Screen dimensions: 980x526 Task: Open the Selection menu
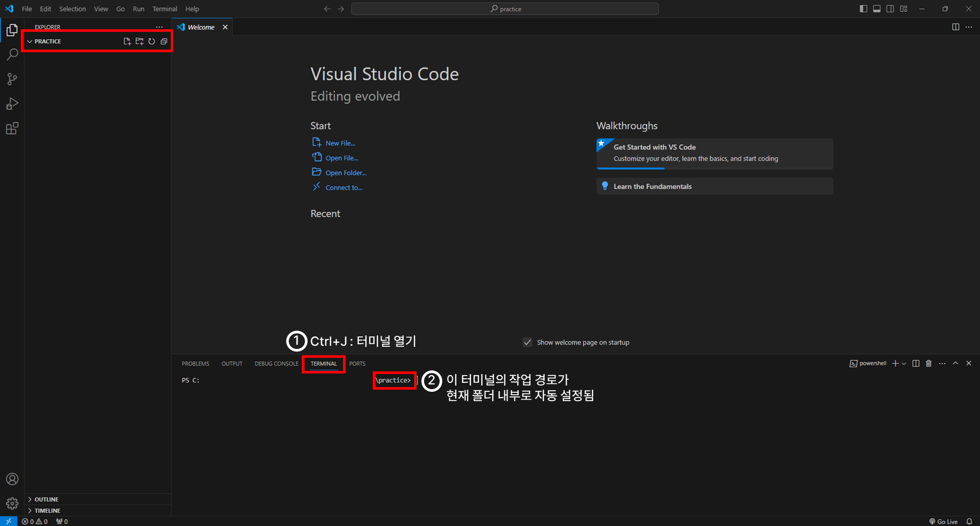coord(73,9)
